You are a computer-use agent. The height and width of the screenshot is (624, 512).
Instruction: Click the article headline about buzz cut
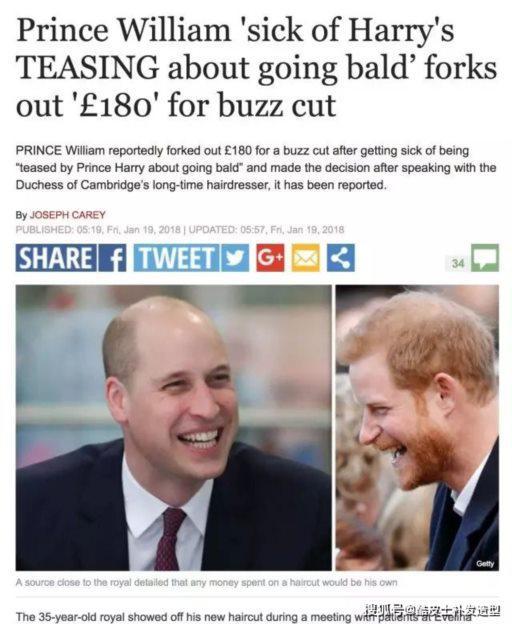point(256,68)
